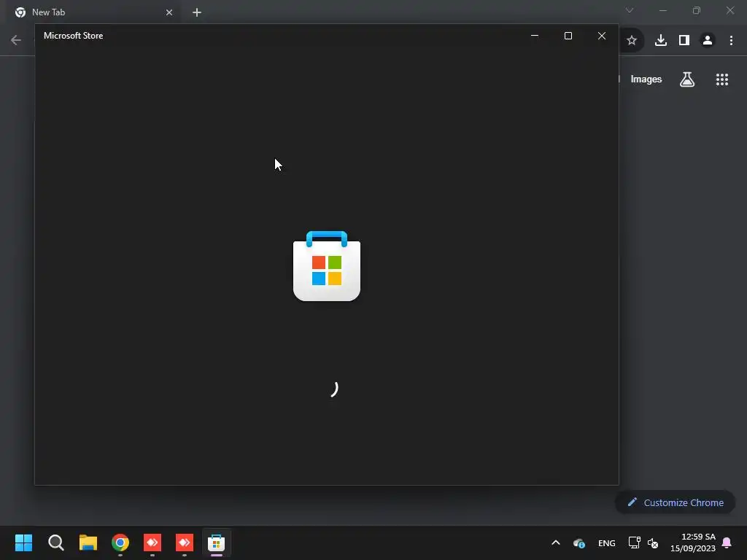Click the Microsoft Store bag logo
Screen dimensions: 747x560
(327, 265)
